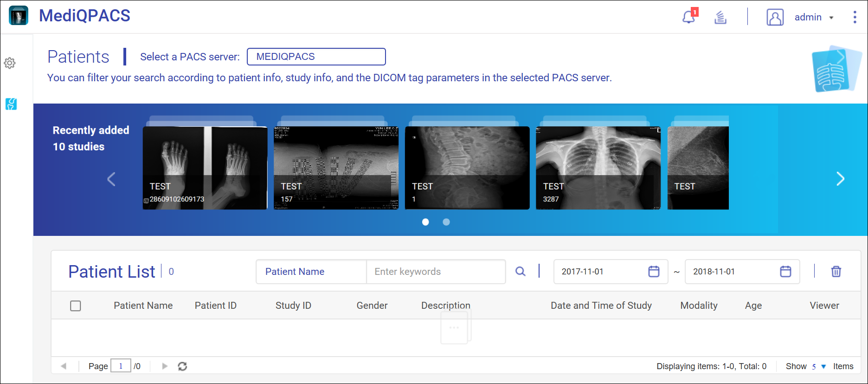868x384 pixels.
Task: Open the notifications bell icon
Action: 688,17
